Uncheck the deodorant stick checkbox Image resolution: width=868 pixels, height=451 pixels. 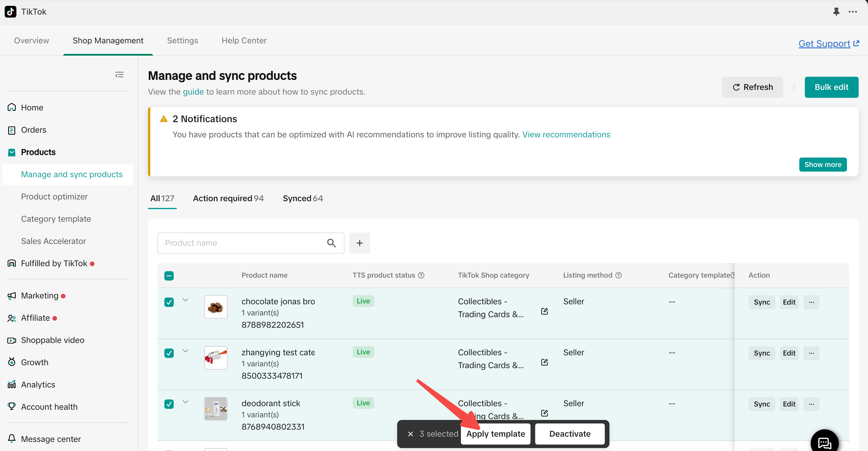coord(169,404)
